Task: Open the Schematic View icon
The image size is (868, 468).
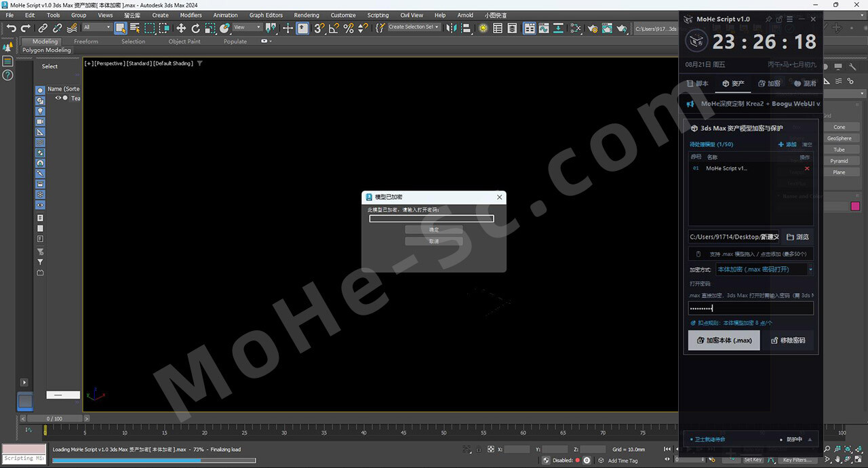Action: pos(558,28)
